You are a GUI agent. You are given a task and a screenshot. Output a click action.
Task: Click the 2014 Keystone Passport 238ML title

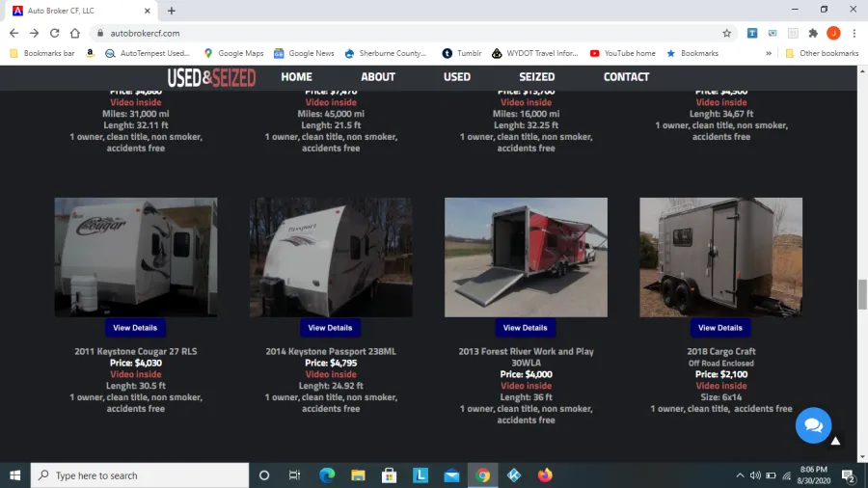point(331,351)
